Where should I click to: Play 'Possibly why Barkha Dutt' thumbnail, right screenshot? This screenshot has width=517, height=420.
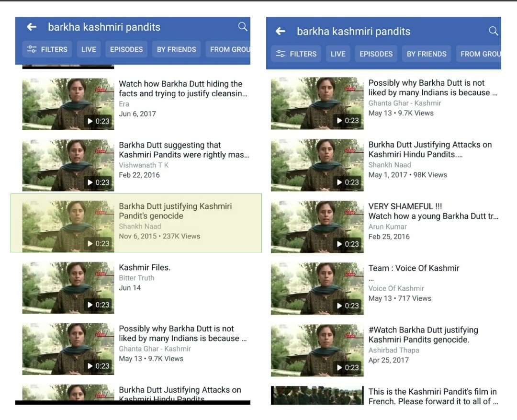[317, 103]
